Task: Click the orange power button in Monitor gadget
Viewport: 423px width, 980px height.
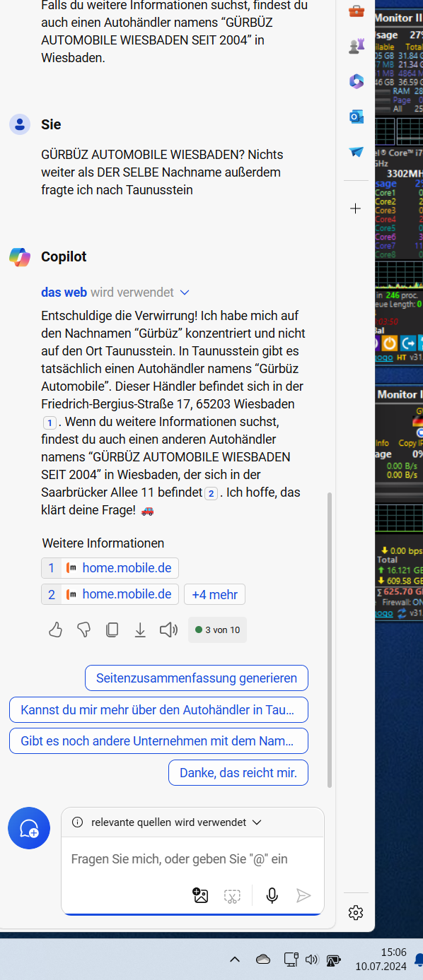Action: [x=389, y=343]
